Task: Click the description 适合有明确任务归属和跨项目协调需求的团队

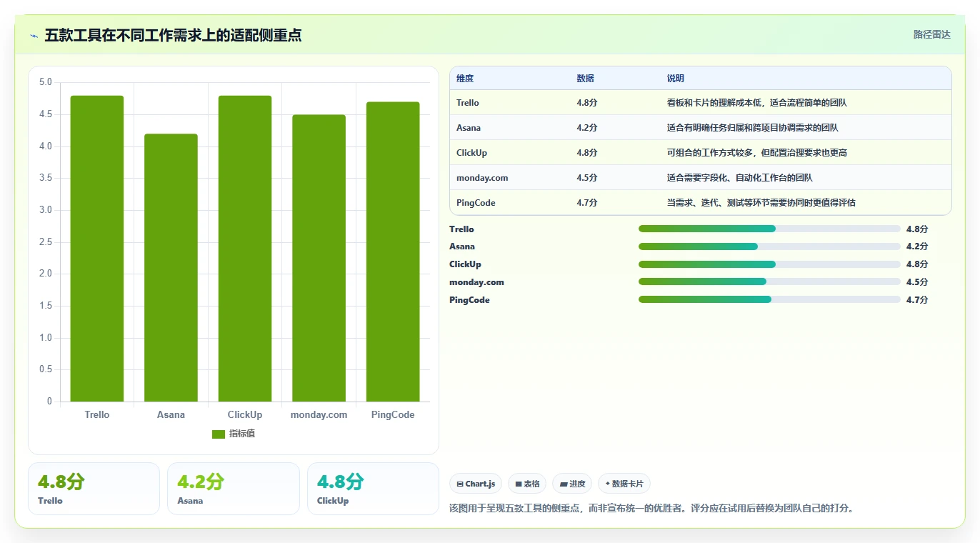Action: coord(752,128)
